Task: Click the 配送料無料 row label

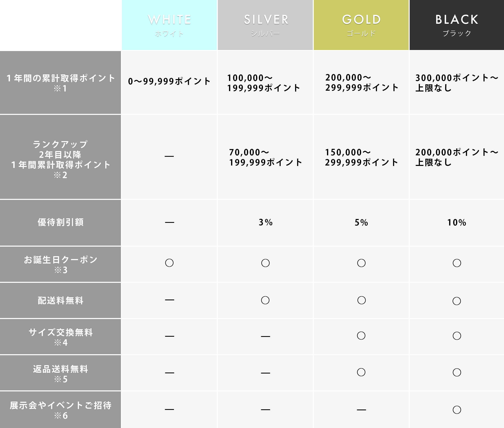Action: (x=60, y=300)
